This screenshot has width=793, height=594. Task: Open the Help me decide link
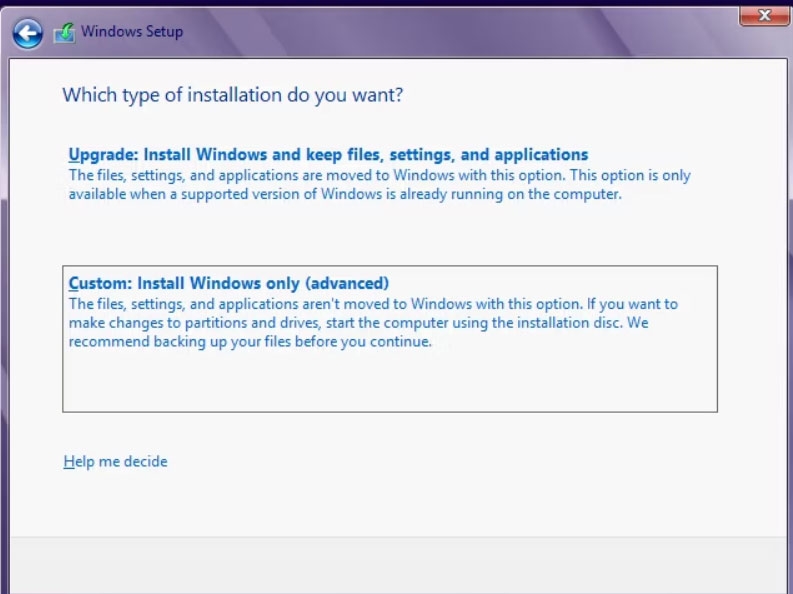115,461
